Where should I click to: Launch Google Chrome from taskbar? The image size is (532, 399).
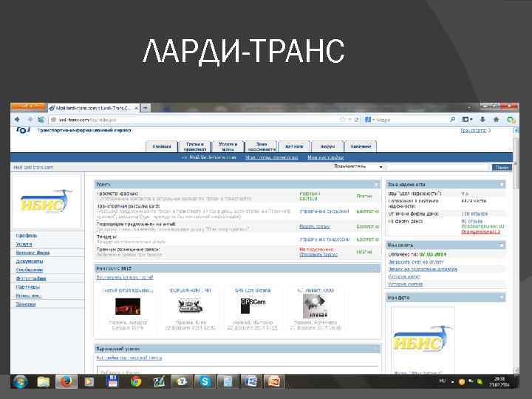(136, 382)
